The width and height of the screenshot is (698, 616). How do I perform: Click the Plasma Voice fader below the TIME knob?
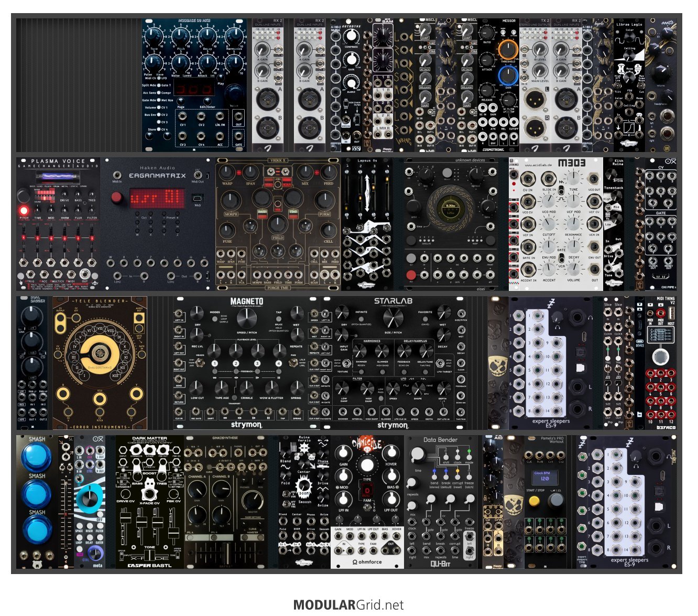coord(38,239)
